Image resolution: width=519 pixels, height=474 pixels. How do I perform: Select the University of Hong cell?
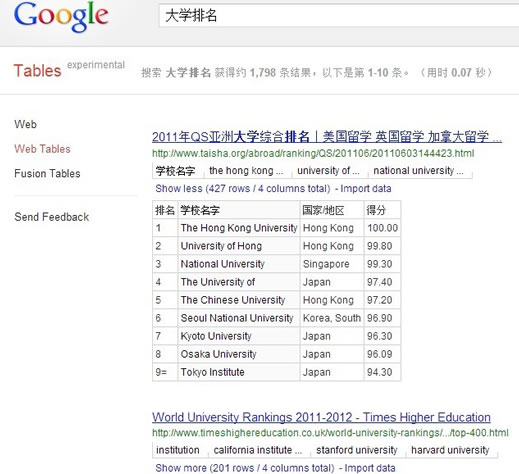pos(239,246)
